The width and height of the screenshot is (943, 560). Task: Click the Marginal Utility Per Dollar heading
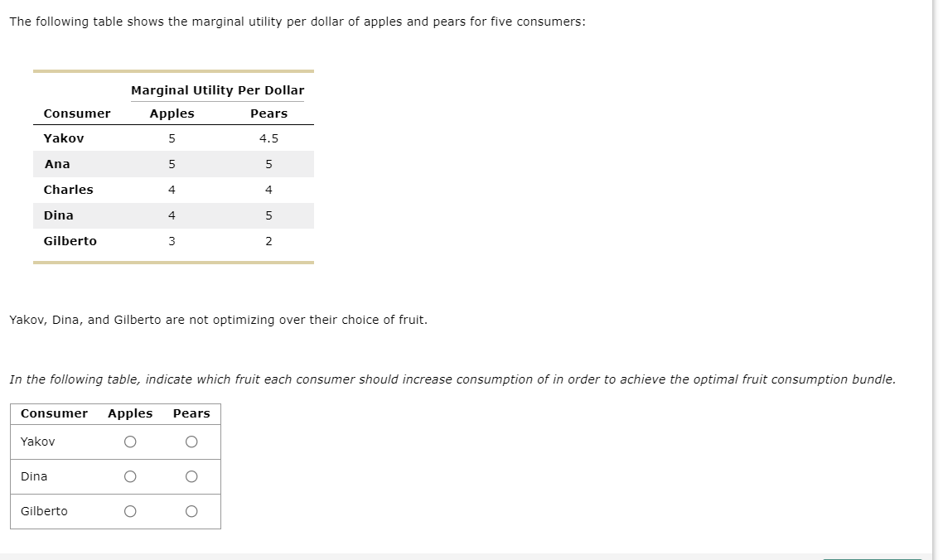(218, 90)
